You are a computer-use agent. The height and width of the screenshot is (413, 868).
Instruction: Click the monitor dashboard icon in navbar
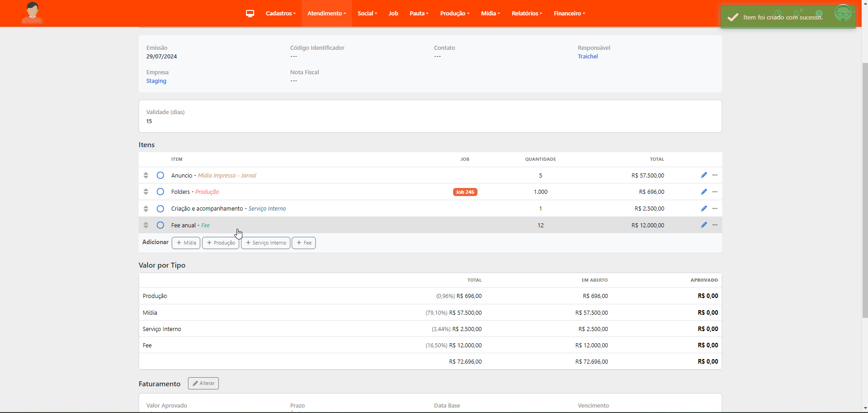[250, 14]
